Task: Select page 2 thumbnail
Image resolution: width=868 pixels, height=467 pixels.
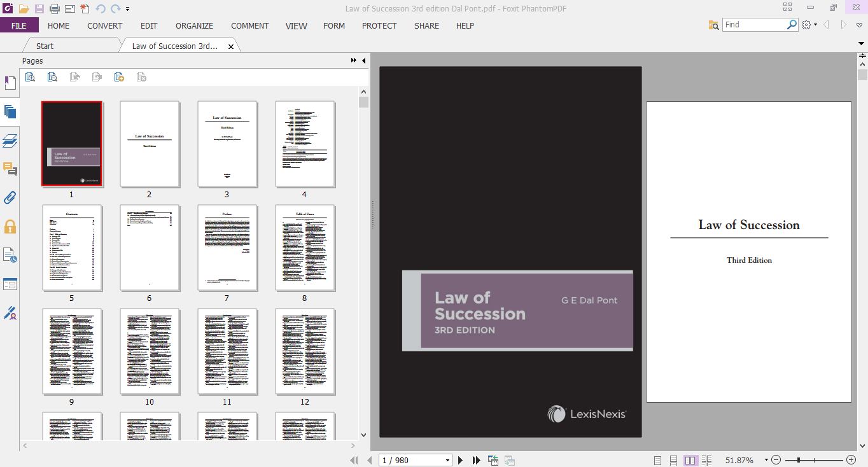Action: pyautogui.click(x=150, y=144)
